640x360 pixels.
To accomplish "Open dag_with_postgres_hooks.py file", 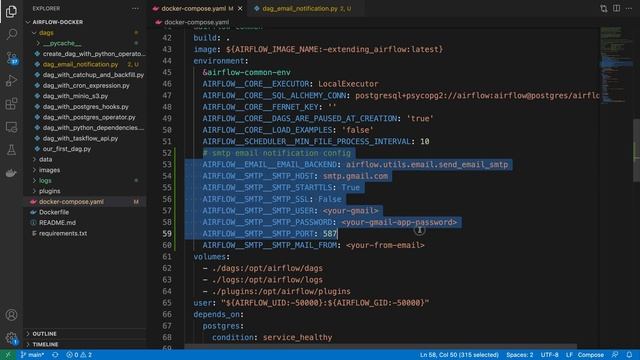I will 86,107.
